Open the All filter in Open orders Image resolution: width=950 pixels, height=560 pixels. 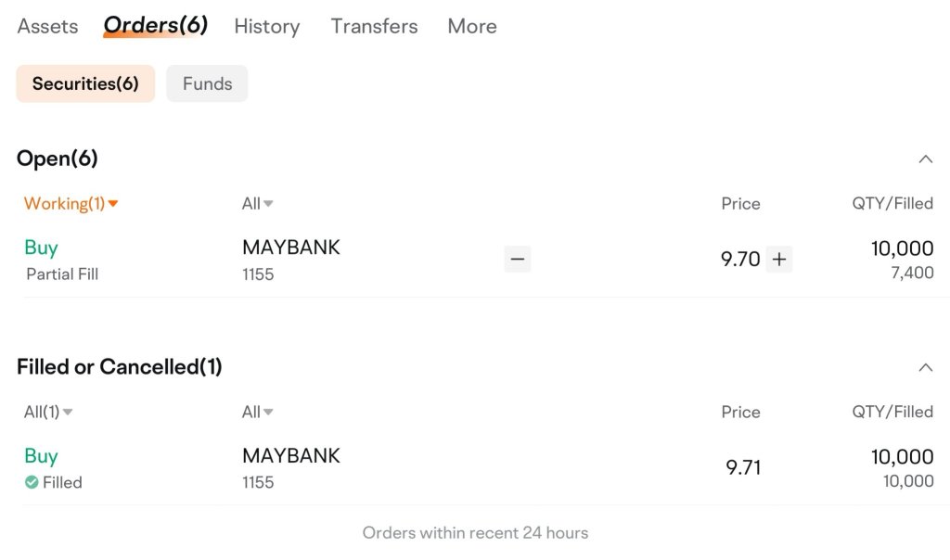coord(258,203)
